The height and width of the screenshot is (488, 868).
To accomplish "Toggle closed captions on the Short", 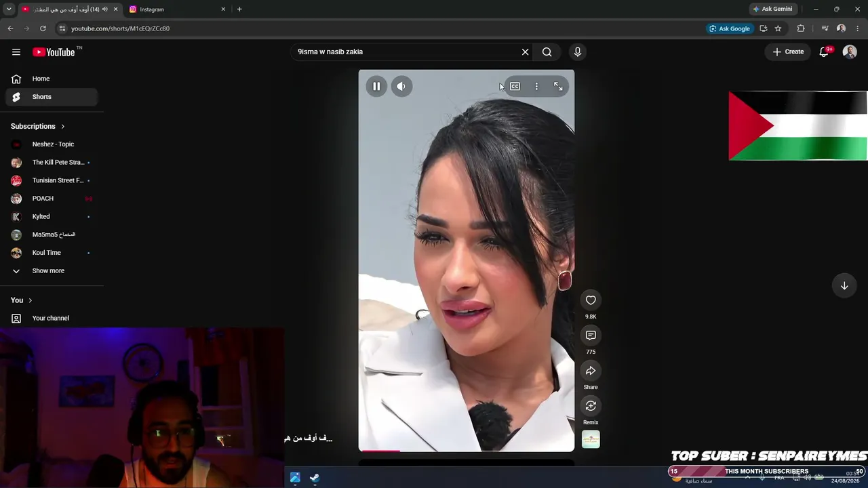I will (515, 86).
